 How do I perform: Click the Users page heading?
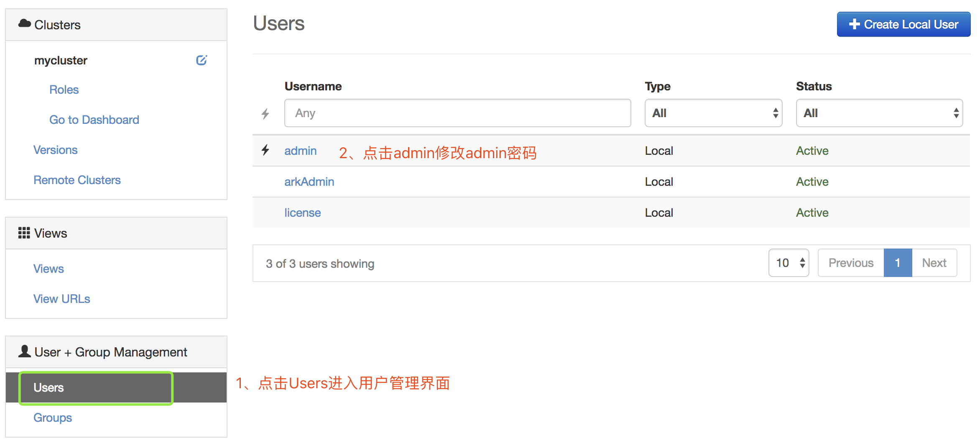(279, 23)
